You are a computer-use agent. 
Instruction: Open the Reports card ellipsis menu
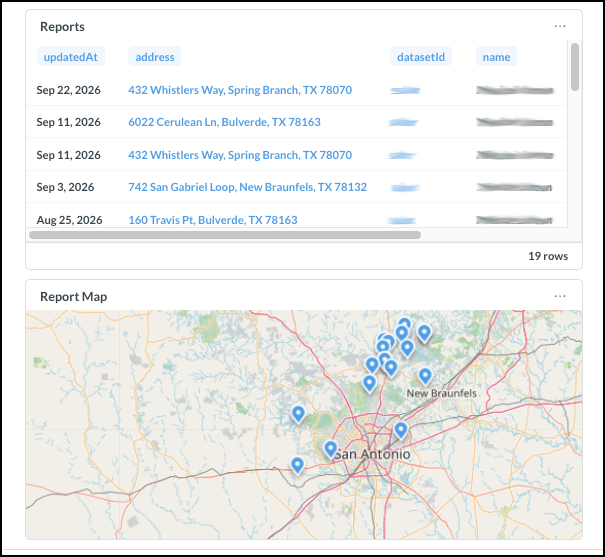pyautogui.click(x=560, y=26)
